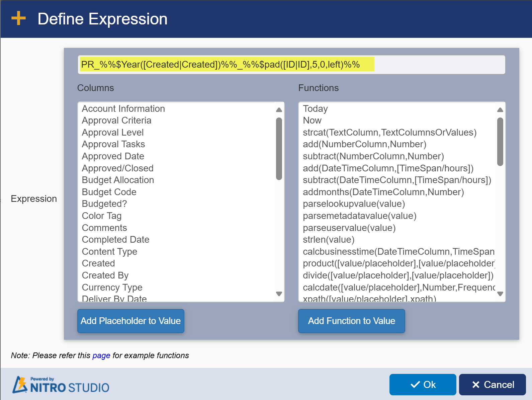The image size is (532, 400).
Task: Select strcat(TextColumn,TextColumnsOrValues) function
Action: point(390,133)
